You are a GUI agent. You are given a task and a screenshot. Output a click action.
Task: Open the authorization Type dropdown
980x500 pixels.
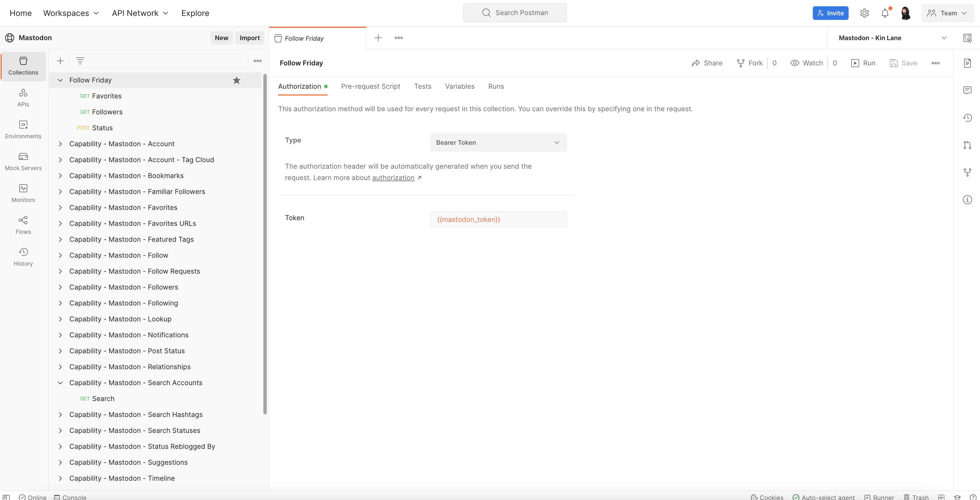click(498, 142)
